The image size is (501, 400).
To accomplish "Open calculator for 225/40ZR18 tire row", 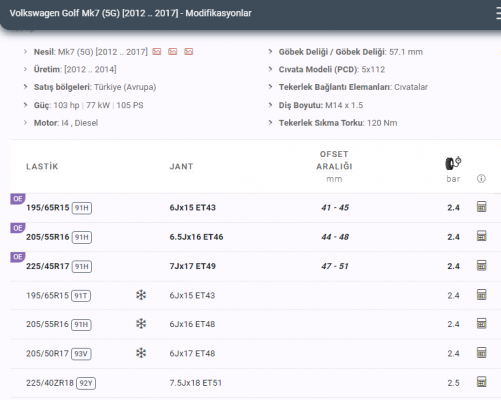I will tap(481, 382).
